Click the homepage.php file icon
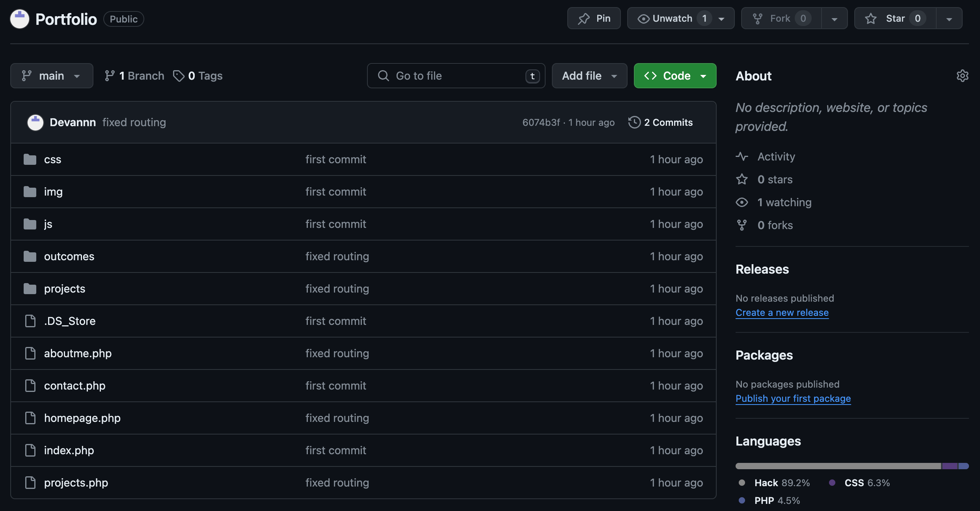The width and height of the screenshot is (980, 511). pyautogui.click(x=30, y=418)
